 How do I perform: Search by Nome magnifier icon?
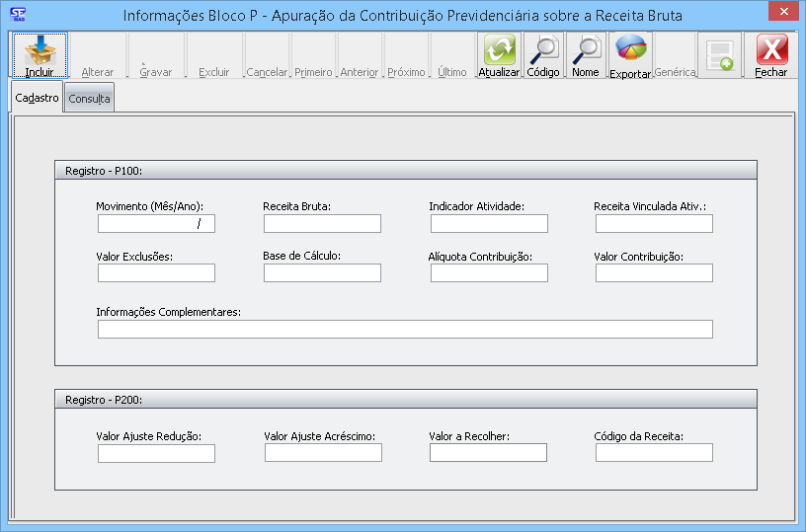pyautogui.click(x=586, y=50)
